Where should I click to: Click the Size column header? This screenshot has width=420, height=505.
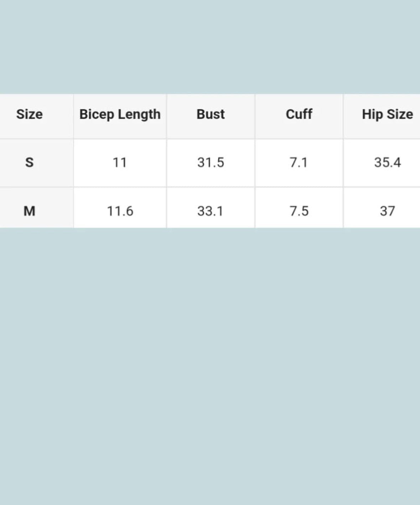(x=29, y=114)
